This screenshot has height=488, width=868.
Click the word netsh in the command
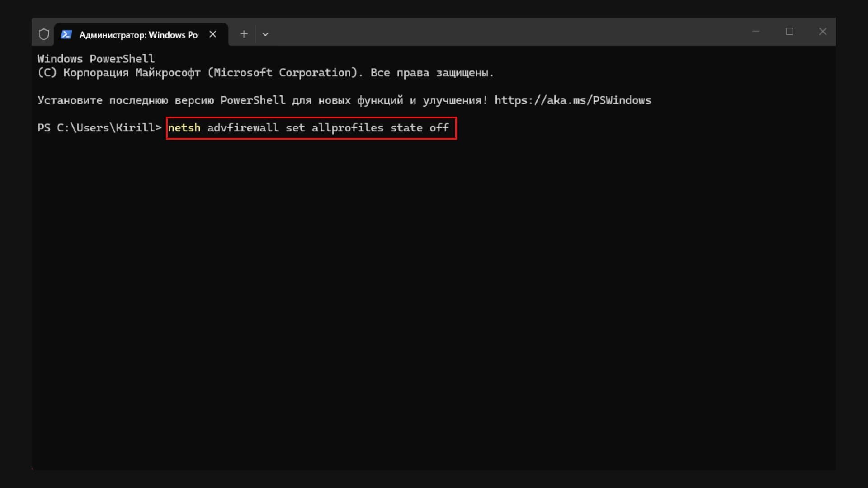click(184, 128)
